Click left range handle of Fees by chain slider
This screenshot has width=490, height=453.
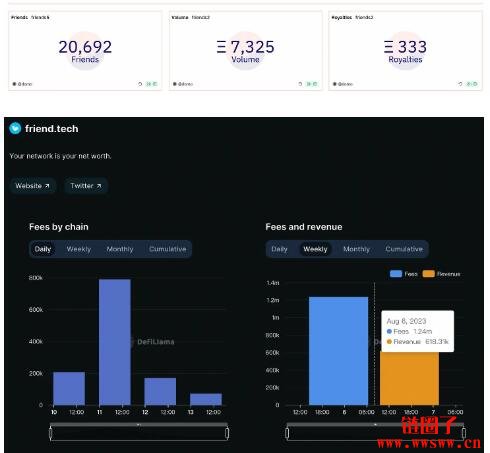pos(51,433)
